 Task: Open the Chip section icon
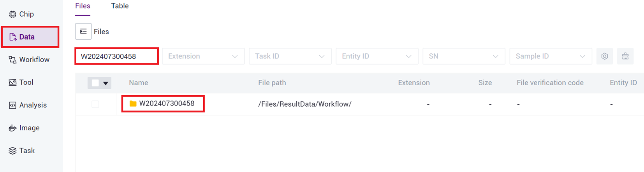click(12, 14)
